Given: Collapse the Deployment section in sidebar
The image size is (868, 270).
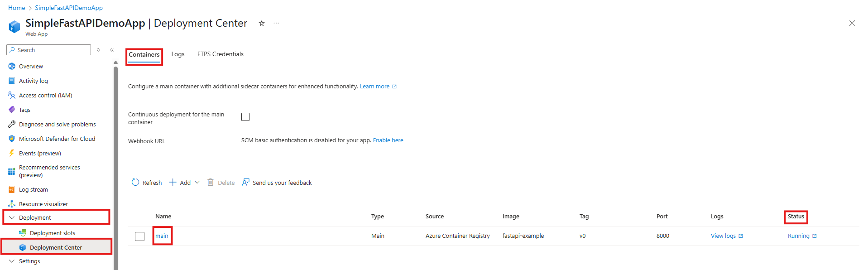Looking at the screenshot, I should point(12,218).
